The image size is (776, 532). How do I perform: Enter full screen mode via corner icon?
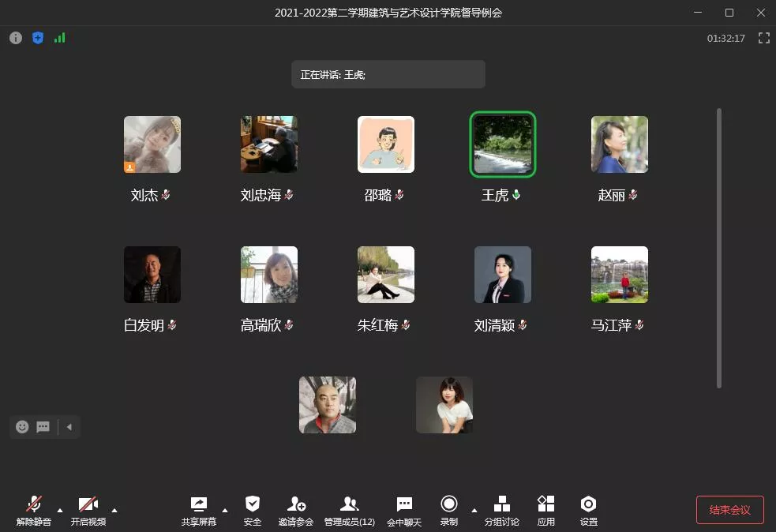click(763, 38)
